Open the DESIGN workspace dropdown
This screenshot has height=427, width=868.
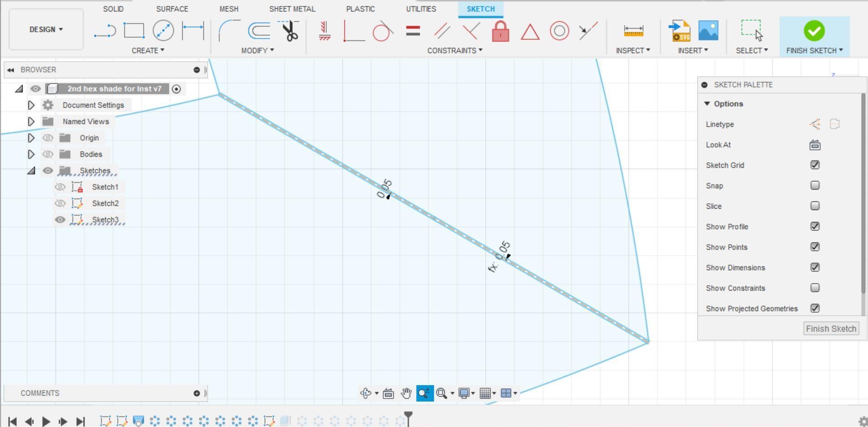tap(46, 29)
